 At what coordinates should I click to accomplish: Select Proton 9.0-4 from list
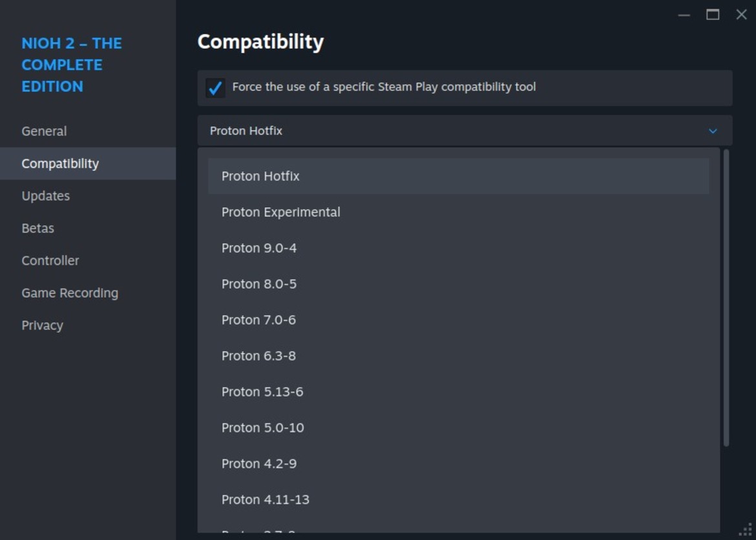coord(258,248)
